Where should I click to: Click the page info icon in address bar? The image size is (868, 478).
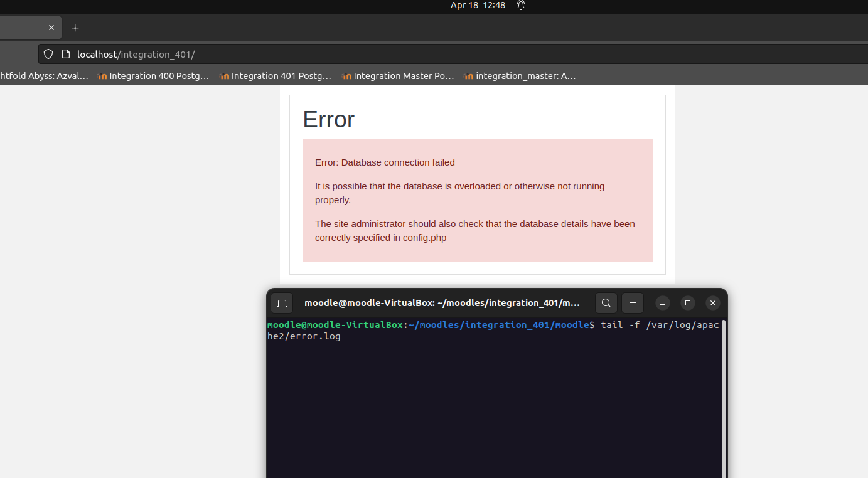point(65,55)
